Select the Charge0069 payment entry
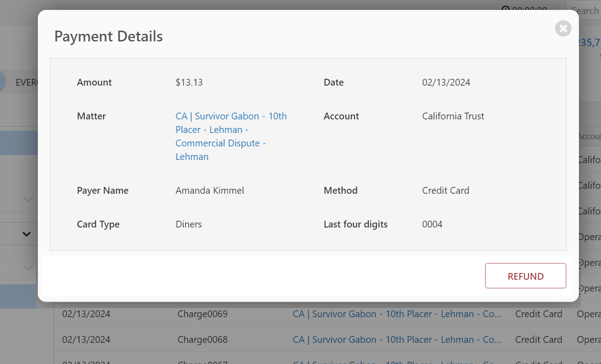The width and height of the screenshot is (601, 364). [202, 314]
